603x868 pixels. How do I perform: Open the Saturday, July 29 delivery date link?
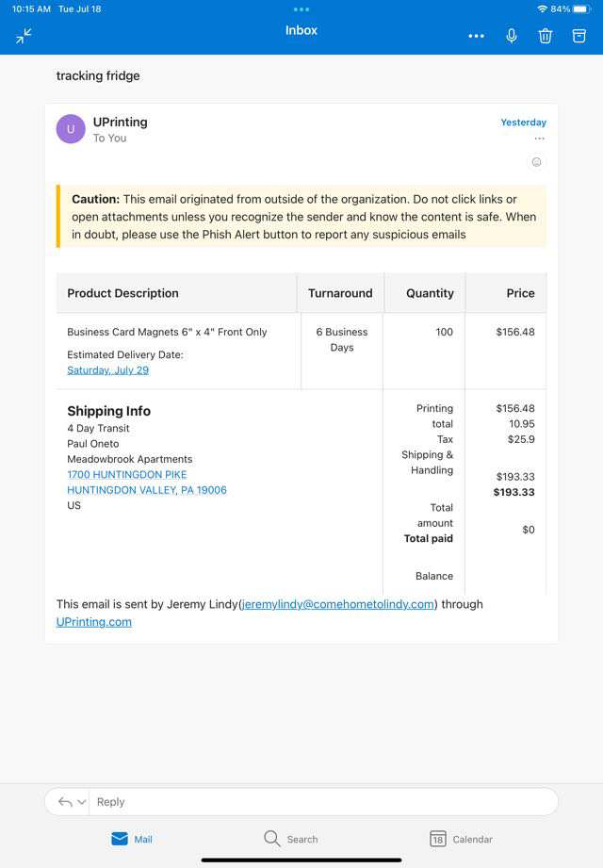(x=107, y=370)
